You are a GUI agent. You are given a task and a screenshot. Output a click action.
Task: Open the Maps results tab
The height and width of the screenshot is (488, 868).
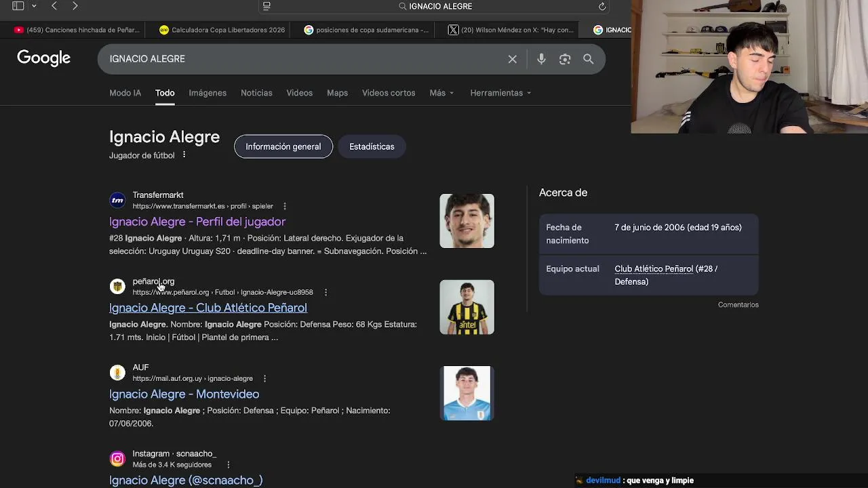[x=337, y=93]
